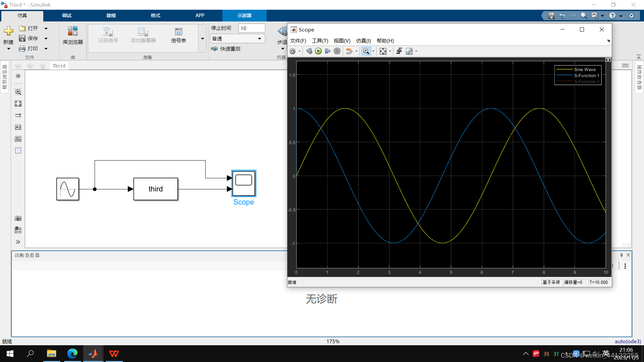Click the Scope Run simulation button
The height and width of the screenshot is (362, 644).
click(318, 51)
